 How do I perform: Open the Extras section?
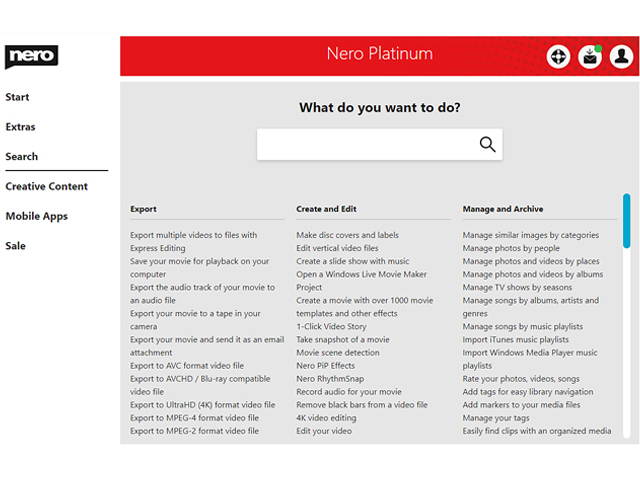tap(20, 127)
